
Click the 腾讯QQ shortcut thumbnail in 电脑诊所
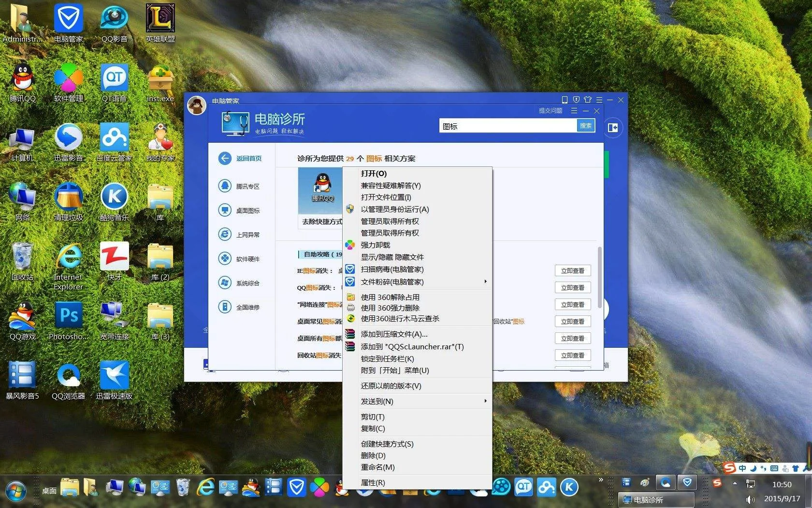point(320,191)
